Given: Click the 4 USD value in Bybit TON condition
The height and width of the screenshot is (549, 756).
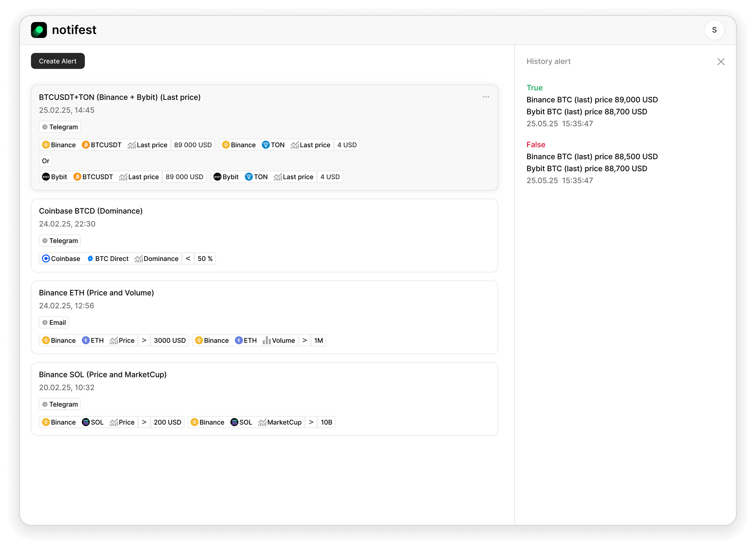Looking at the screenshot, I should [330, 177].
